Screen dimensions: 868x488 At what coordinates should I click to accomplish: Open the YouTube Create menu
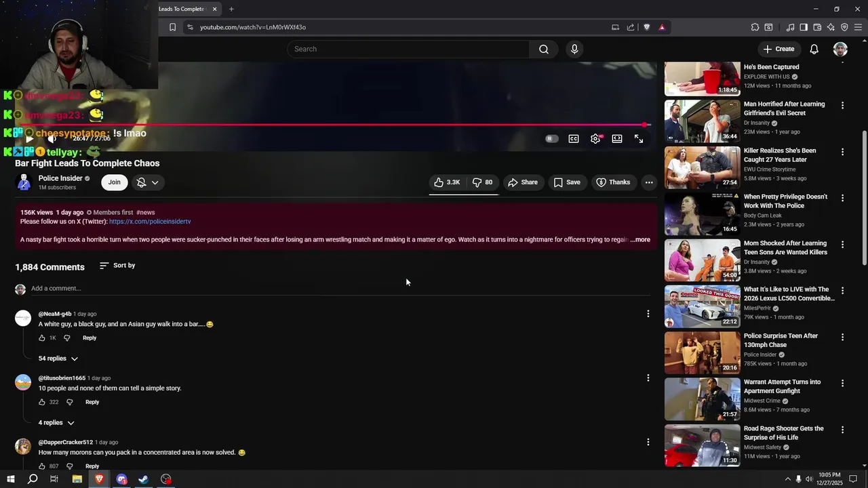(x=778, y=49)
